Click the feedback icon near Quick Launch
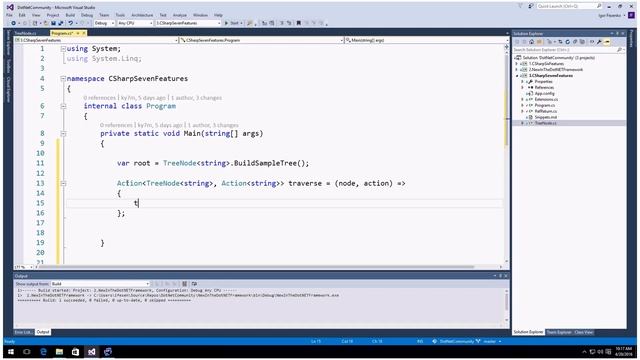The width and height of the screenshot is (640, 360). [531, 6]
